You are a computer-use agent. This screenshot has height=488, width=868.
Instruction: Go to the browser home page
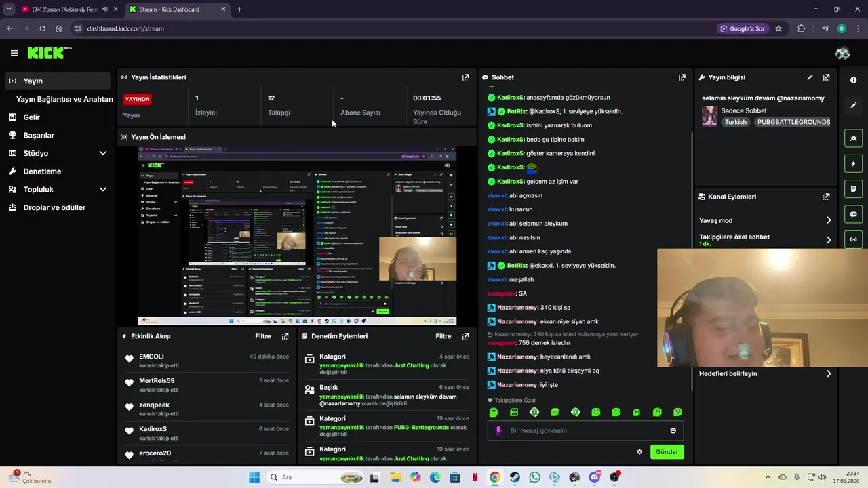59,28
